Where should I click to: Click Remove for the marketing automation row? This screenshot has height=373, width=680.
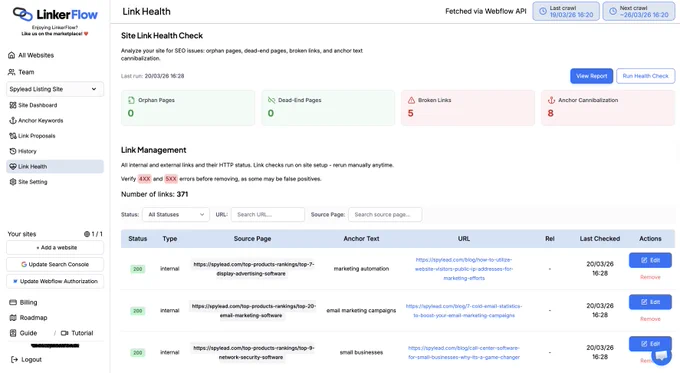point(650,277)
